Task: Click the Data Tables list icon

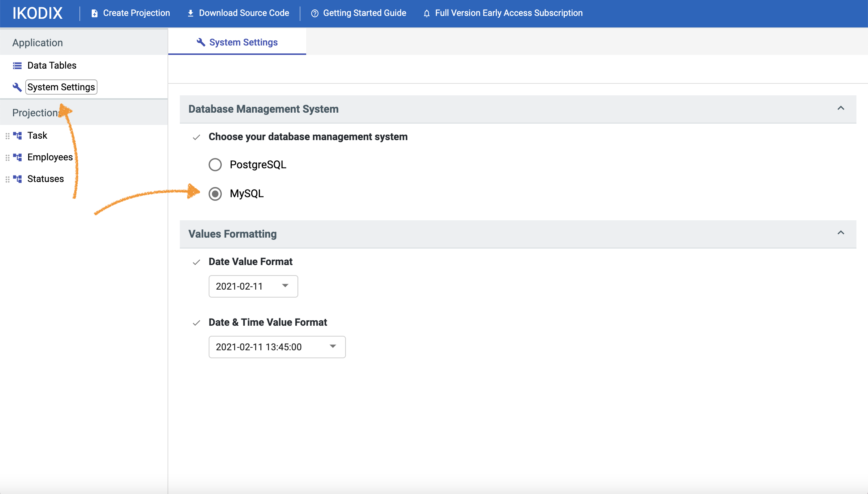Action: click(x=17, y=65)
